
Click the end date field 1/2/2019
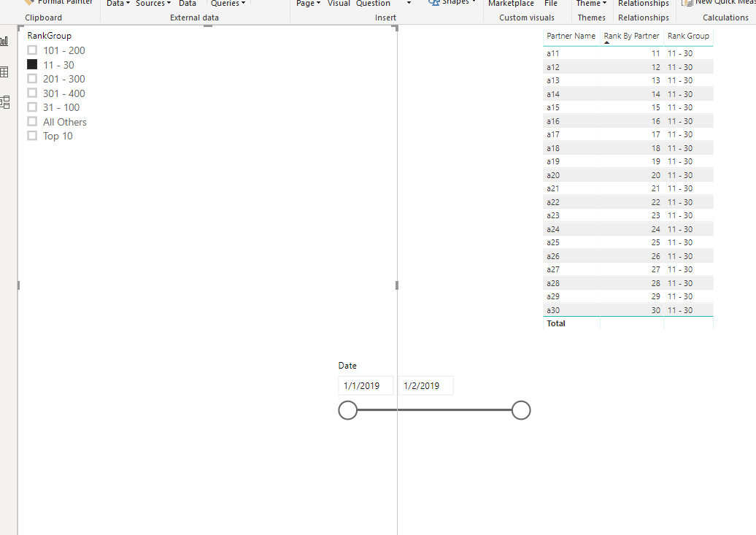pos(425,385)
